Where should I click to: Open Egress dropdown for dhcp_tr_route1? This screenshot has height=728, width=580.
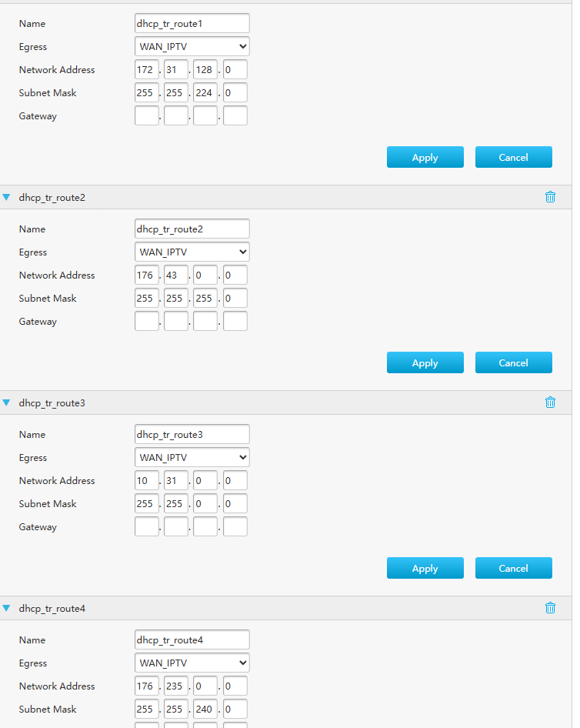[x=192, y=46]
